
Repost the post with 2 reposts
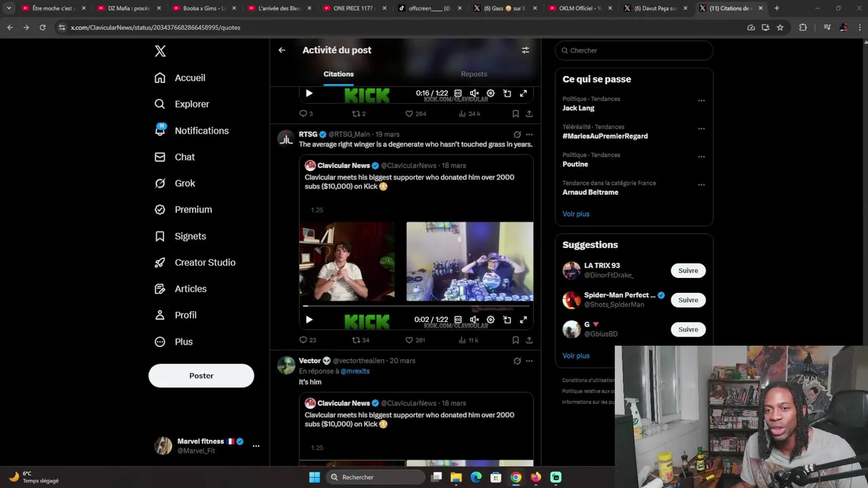[359, 114]
